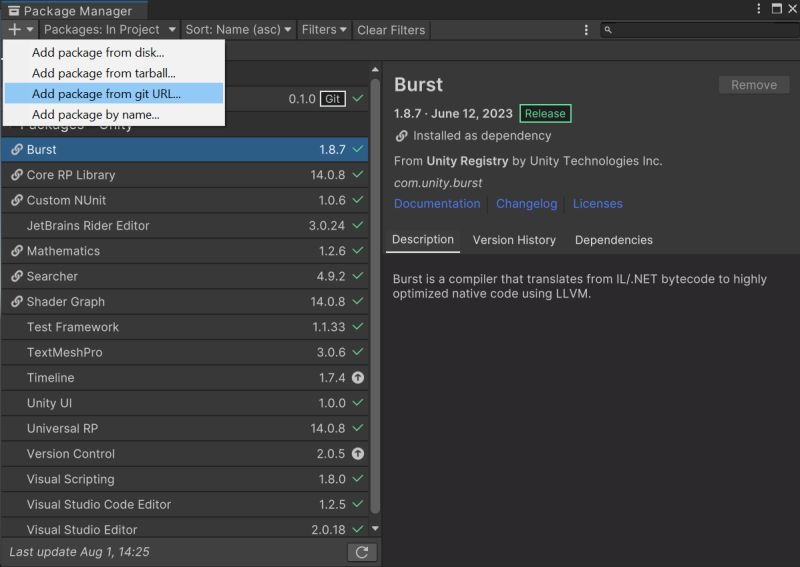Select the JetBrains Rider Editor package
Viewport: 800px width, 567px height.
tap(185, 226)
